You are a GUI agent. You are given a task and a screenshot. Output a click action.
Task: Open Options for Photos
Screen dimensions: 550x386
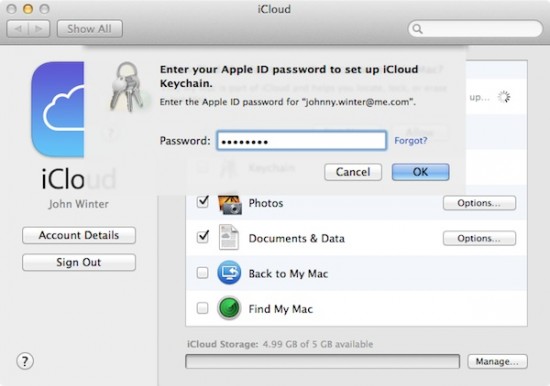479,203
